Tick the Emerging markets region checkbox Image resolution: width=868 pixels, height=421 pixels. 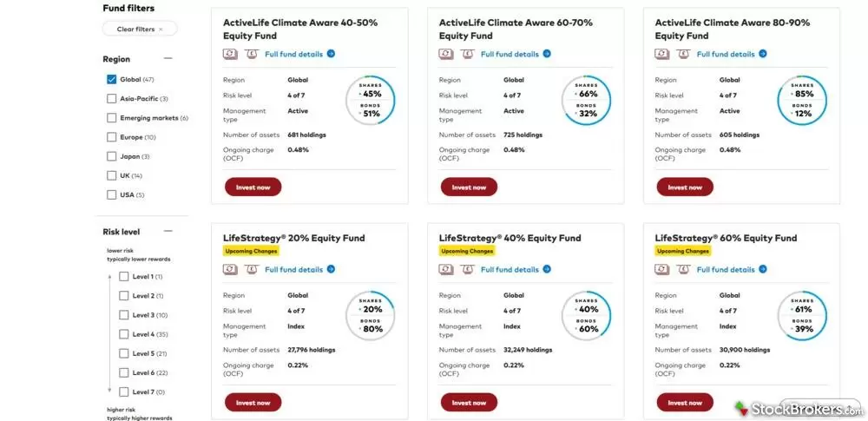tap(111, 118)
